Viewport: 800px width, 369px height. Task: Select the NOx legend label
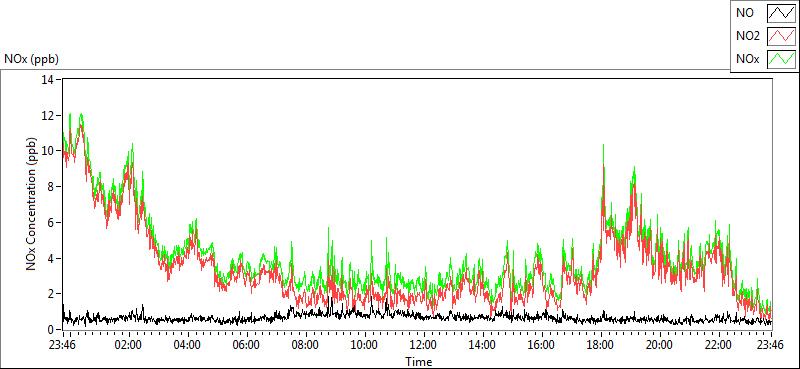click(747, 59)
